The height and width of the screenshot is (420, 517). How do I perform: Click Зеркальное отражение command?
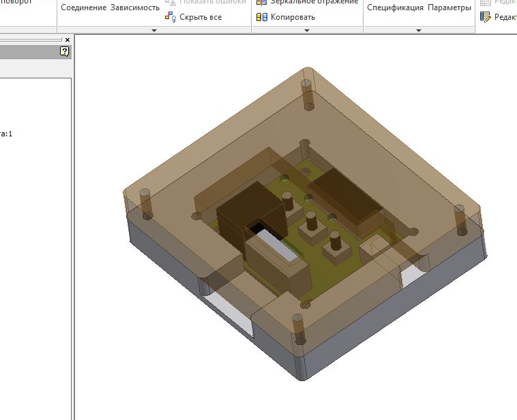tap(308, 2)
